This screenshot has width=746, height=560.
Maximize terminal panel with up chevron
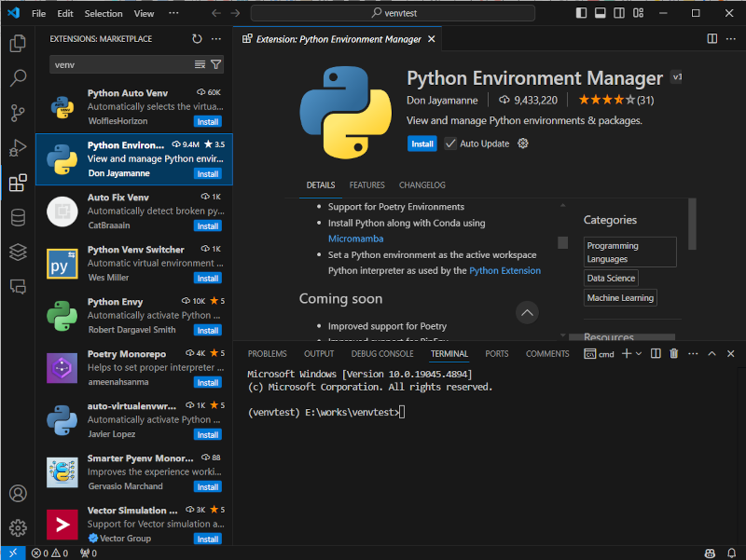point(711,354)
